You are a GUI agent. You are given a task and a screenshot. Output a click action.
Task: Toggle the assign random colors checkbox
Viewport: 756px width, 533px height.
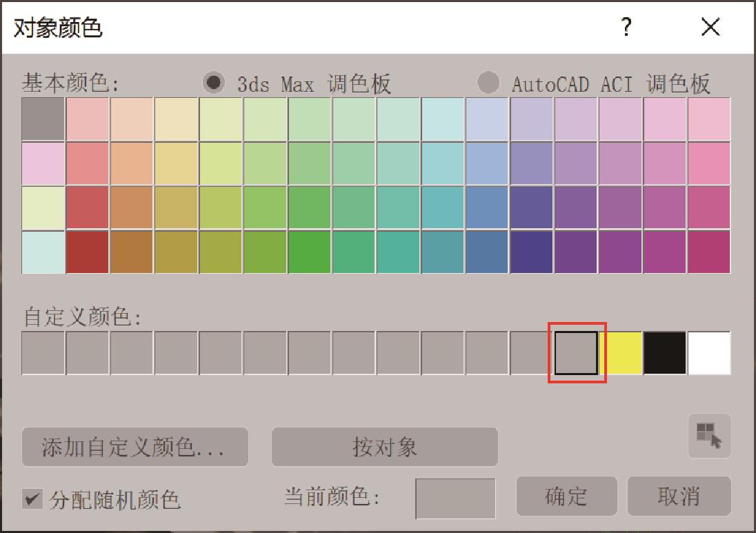click(x=31, y=499)
